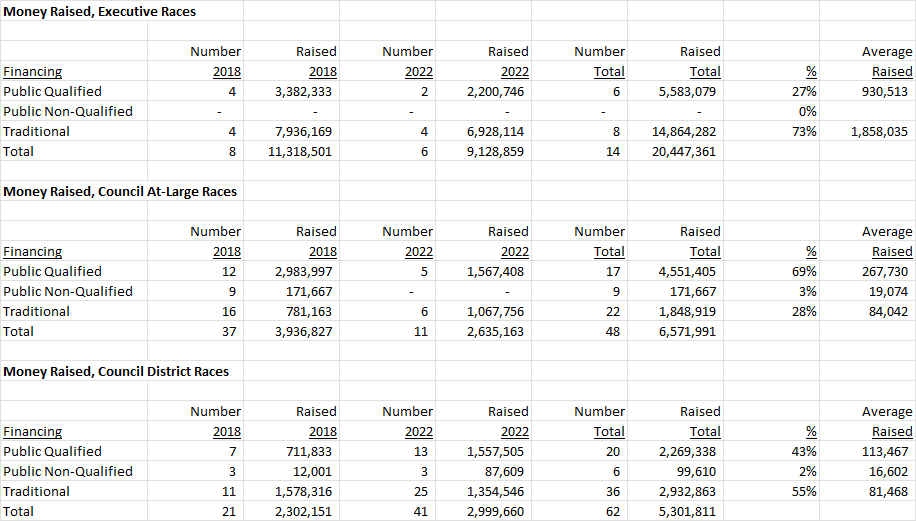Select At-Large average raised cell 19,074
916x521 pixels.
(888, 291)
